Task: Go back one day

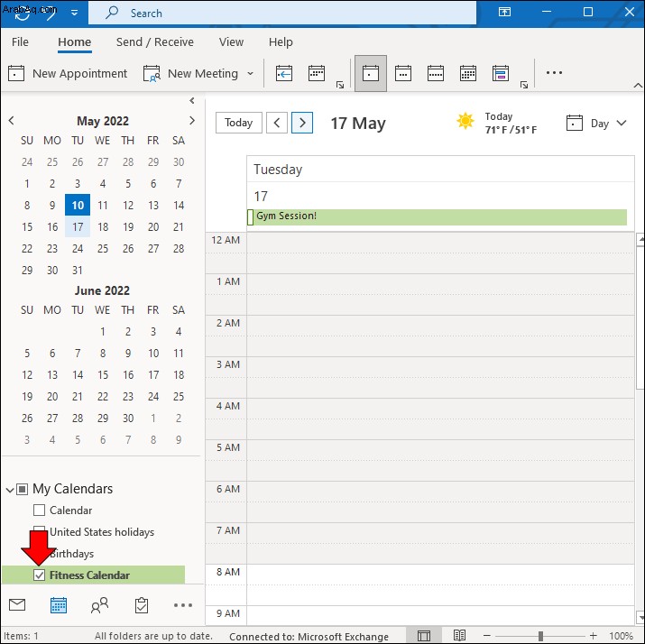Action: 277,123
